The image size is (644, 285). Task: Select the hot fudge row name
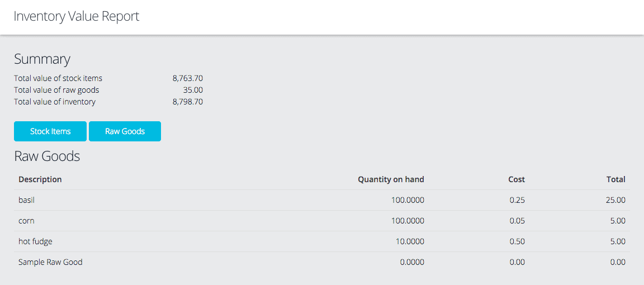35,241
